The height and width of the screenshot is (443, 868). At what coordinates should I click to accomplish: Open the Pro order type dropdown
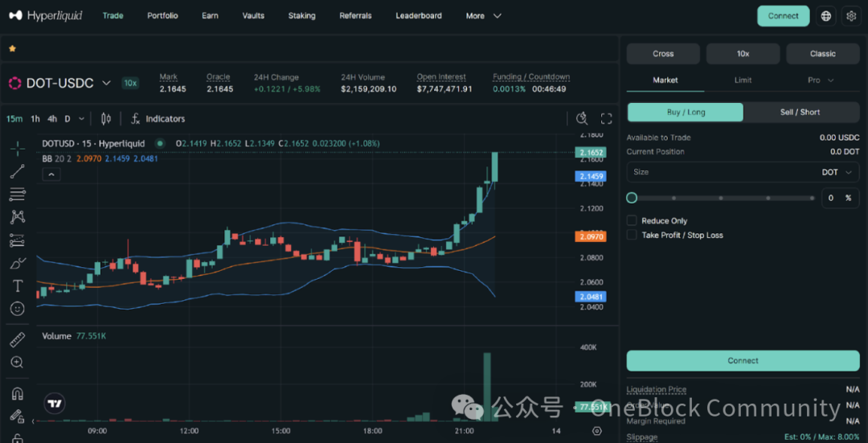tap(821, 80)
